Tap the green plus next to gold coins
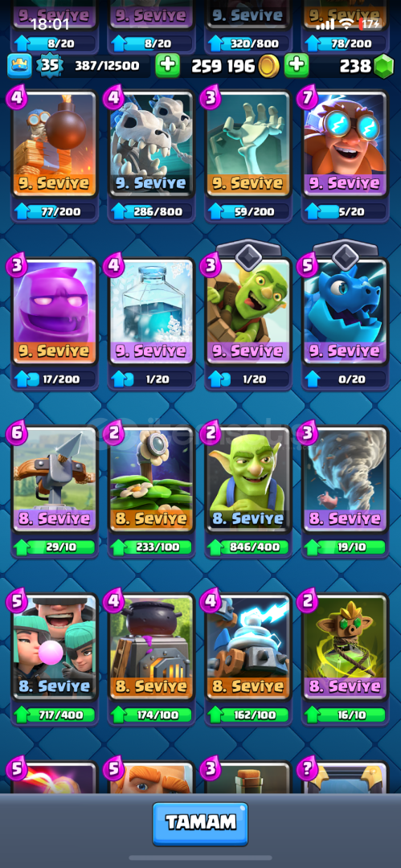 click(x=297, y=66)
